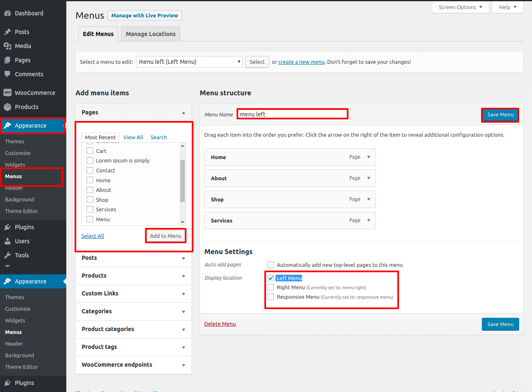Uncheck the Left Menu display location

pyautogui.click(x=271, y=278)
